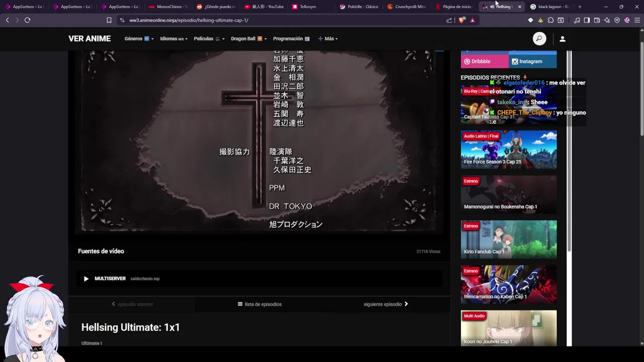Click the sidebar inner scrollbar

pyautogui.click(x=570, y=151)
